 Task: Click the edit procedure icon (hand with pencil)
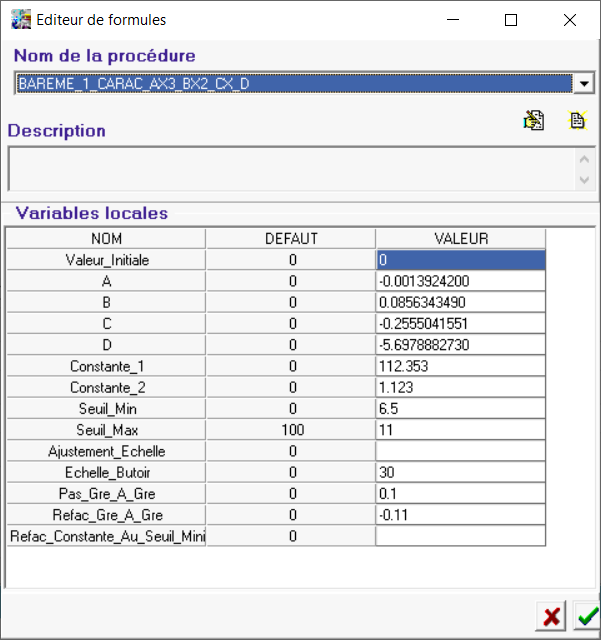pos(534,121)
